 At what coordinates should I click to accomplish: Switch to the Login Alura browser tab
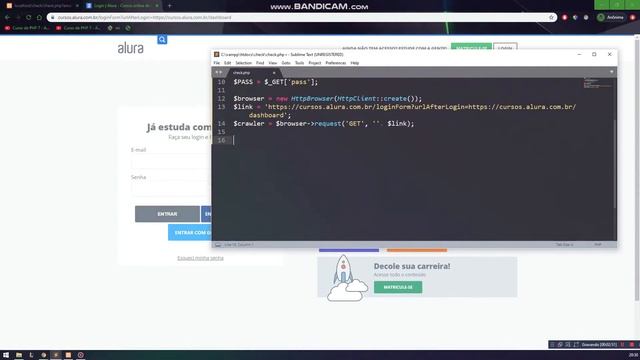click(x=122, y=6)
